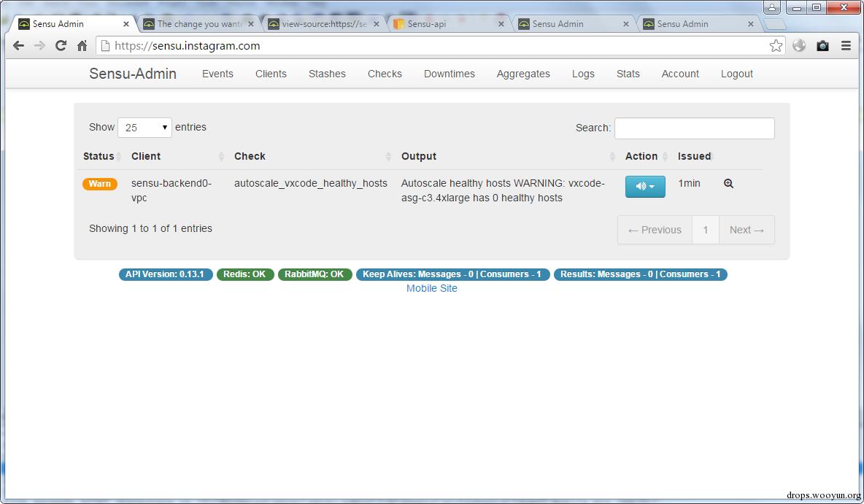Click the camera extension icon
Image resolution: width=864 pixels, height=504 pixels.
(822, 46)
